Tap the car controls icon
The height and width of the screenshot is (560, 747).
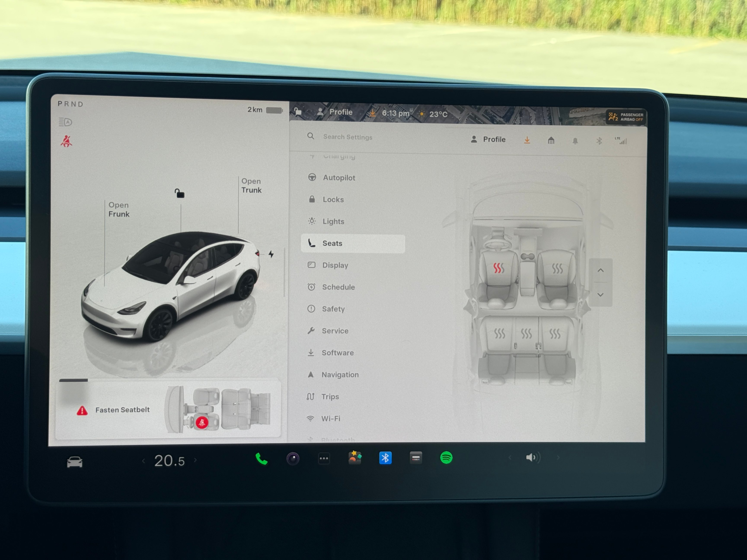click(x=75, y=462)
